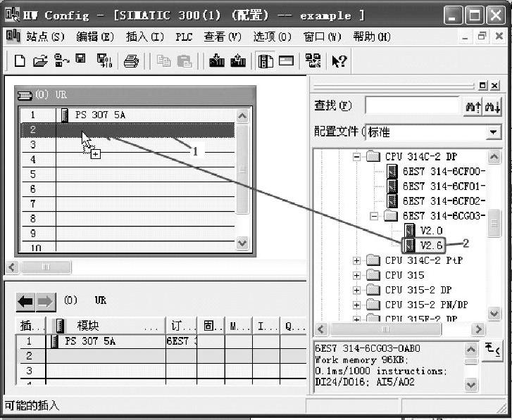
Task: Open the 帮助(H) menu
Action: click(372, 37)
